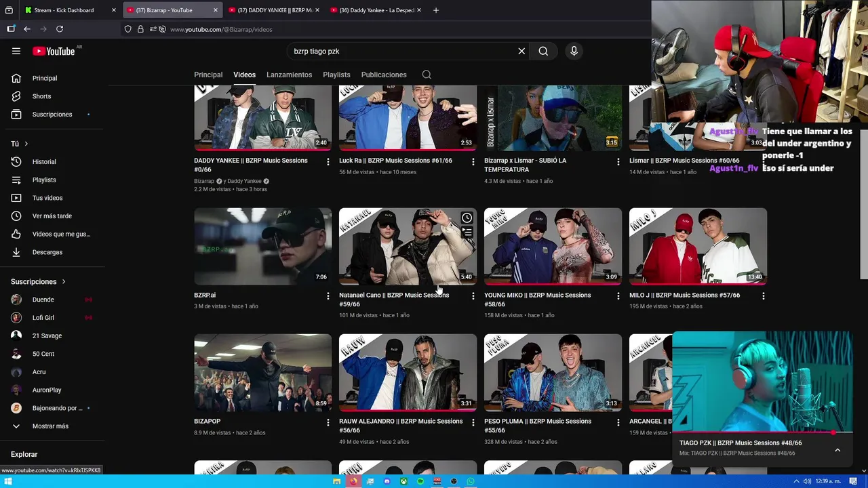
Task: Open options menu for Natanael Cano video
Action: point(473,296)
